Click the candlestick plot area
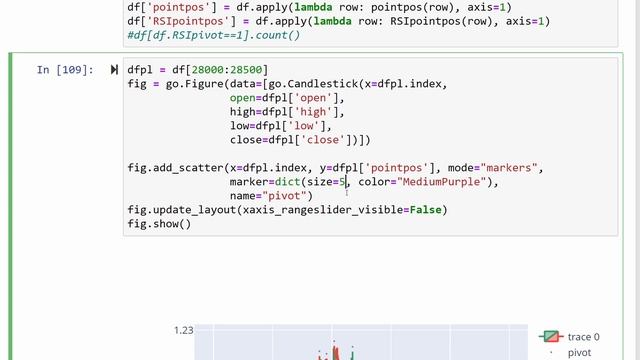Screen dimensions: 640x360 361,342
